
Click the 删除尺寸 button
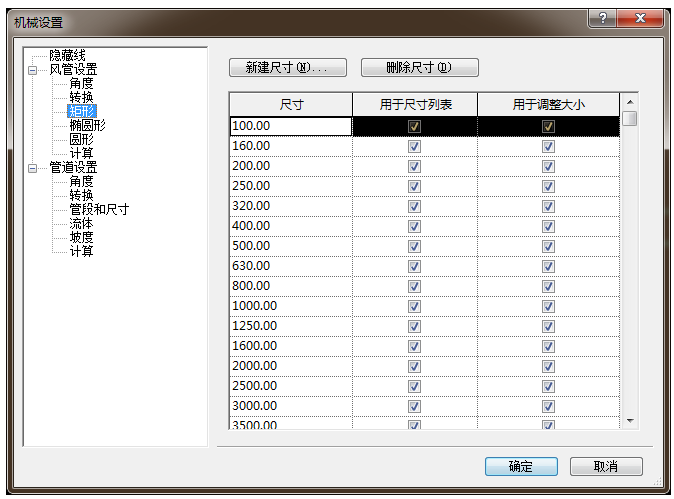pos(420,67)
